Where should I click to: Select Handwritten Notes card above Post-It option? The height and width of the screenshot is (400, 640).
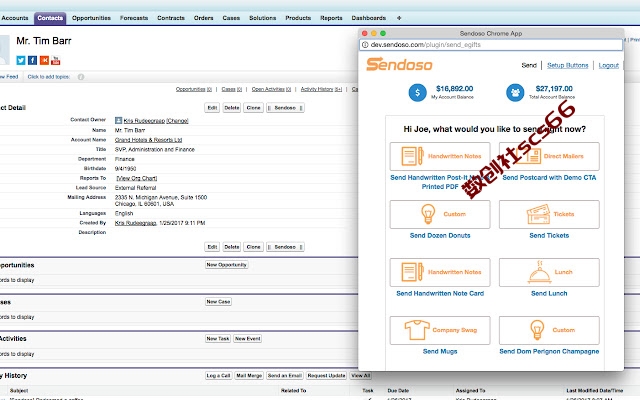click(x=440, y=156)
